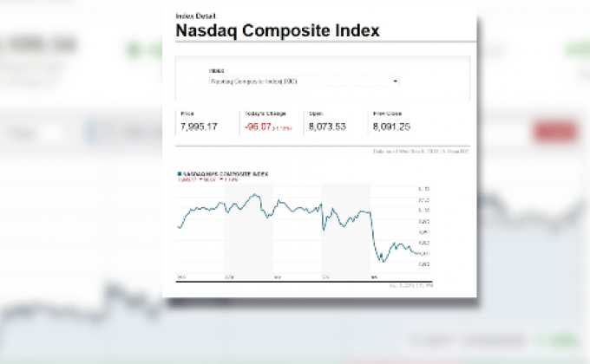Click the red percentage change beside -96.07
This screenshot has width=590, height=364.
283,128
